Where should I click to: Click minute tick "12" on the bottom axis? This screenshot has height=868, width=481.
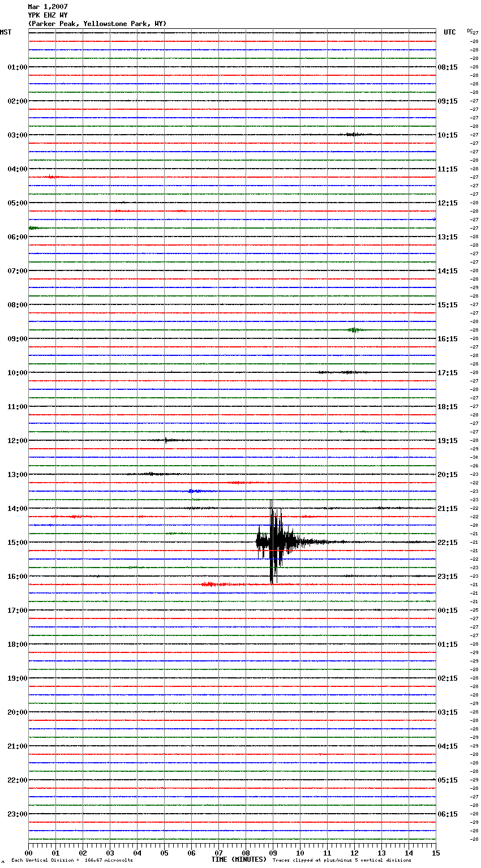pyautogui.click(x=354, y=853)
